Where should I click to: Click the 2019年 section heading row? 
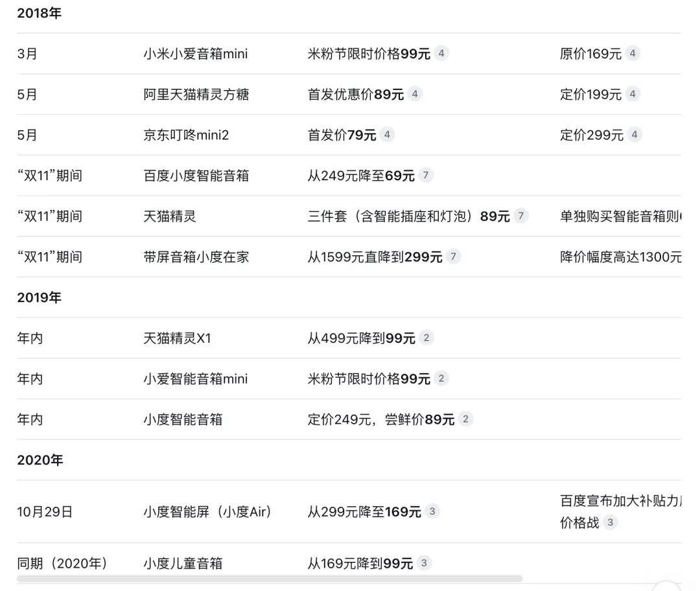39,297
